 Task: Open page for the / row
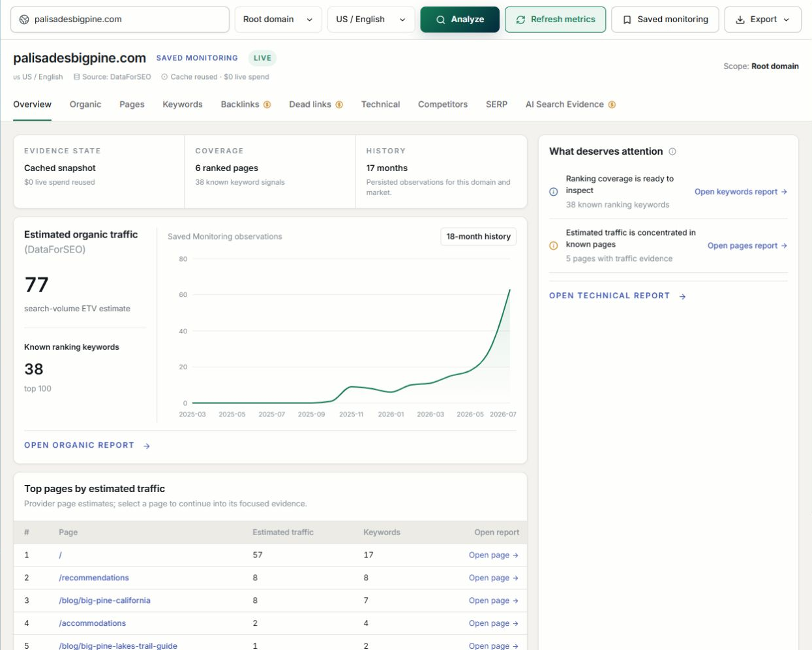click(x=493, y=555)
